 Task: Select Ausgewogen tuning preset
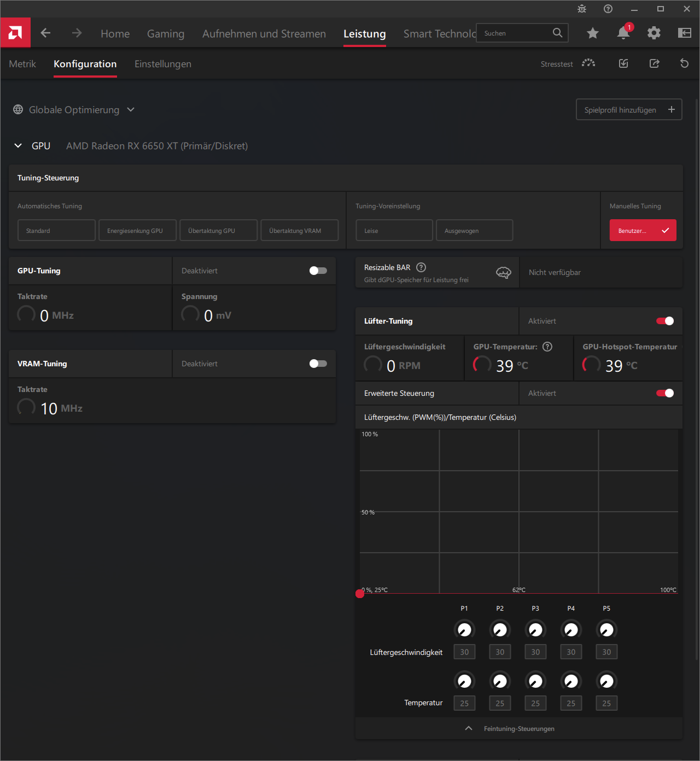[475, 230]
